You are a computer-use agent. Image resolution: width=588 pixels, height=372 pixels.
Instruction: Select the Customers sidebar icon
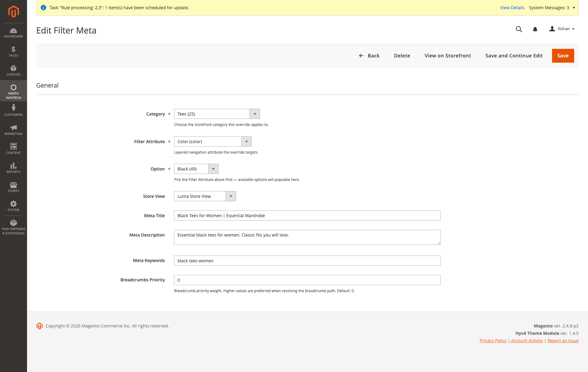[13, 110]
